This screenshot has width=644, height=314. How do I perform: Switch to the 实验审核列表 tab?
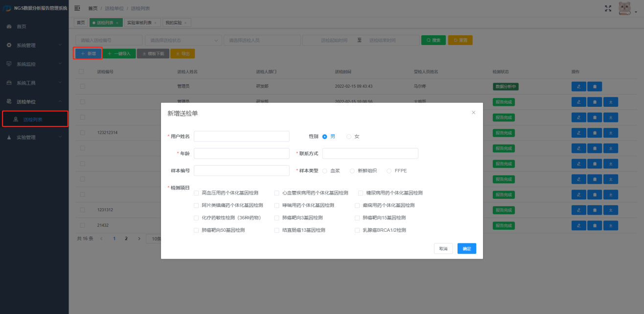point(141,23)
